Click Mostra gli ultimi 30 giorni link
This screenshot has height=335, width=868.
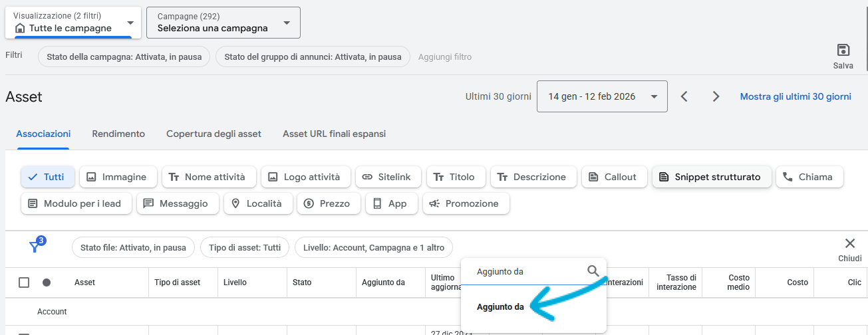[795, 96]
